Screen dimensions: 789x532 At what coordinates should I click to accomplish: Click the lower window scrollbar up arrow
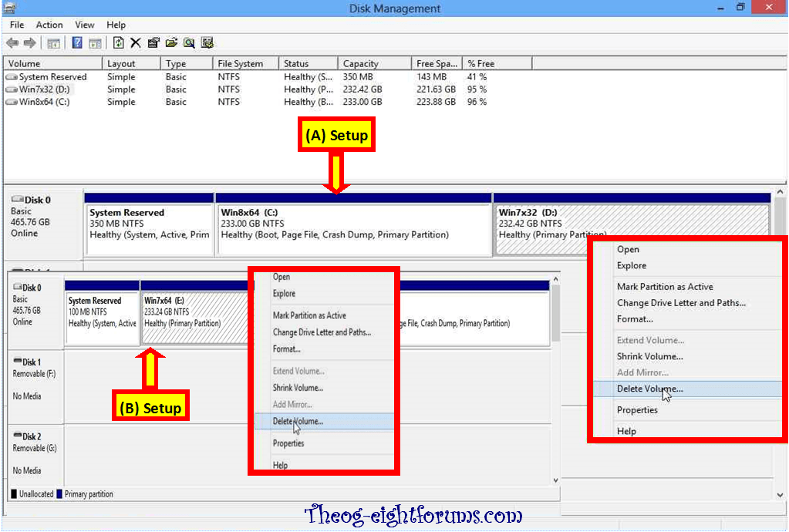tap(555, 279)
